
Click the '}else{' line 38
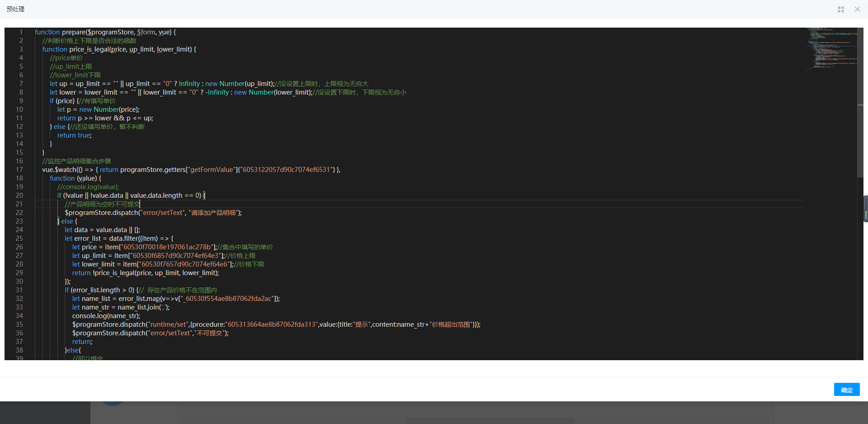73,350
